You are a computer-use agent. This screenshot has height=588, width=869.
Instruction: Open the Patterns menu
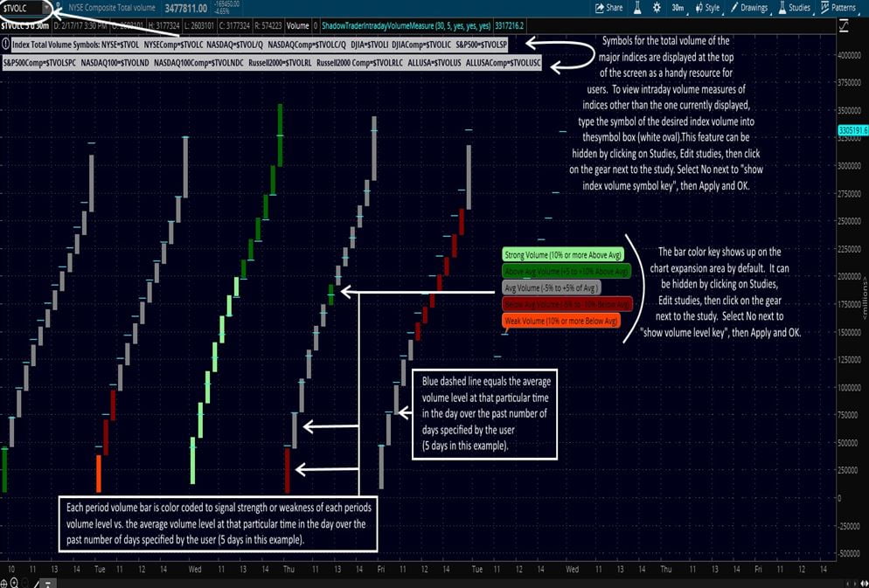point(838,8)
